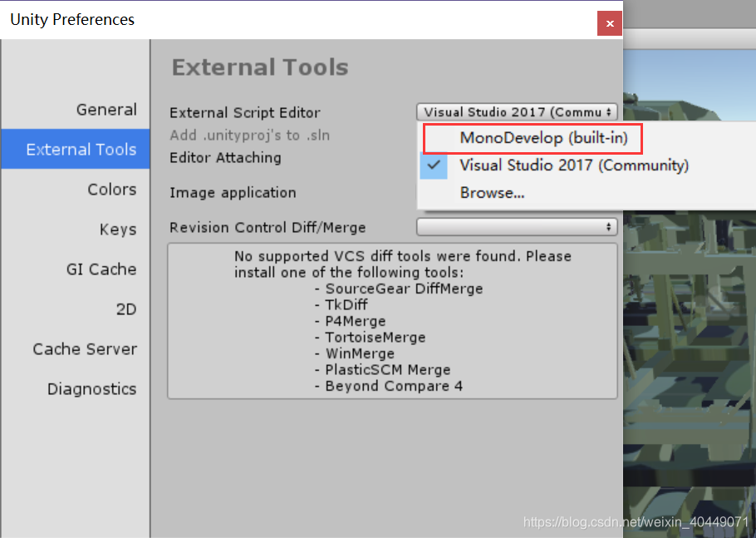
Task: Click the External Tools page heading
Action: (x=260, y=67)
